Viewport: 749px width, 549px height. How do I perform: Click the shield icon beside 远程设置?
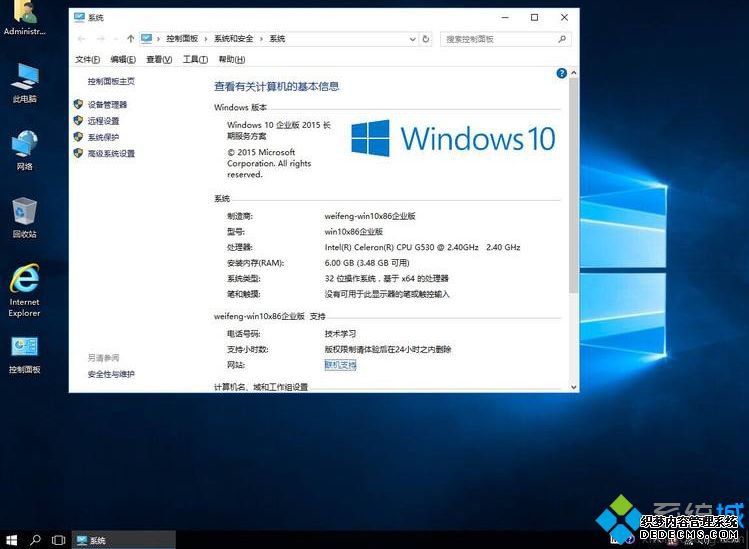(x=78, y=120)
